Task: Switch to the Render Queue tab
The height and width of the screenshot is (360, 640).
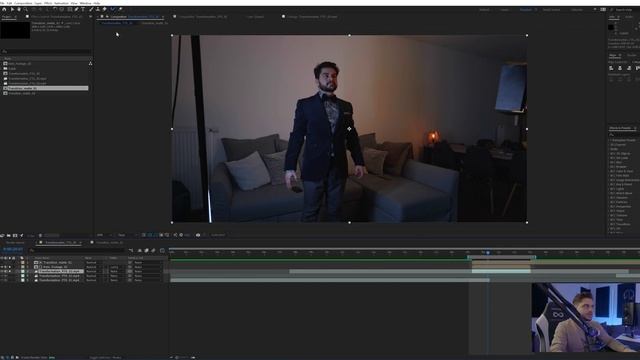Action: (x=15, y=242)
